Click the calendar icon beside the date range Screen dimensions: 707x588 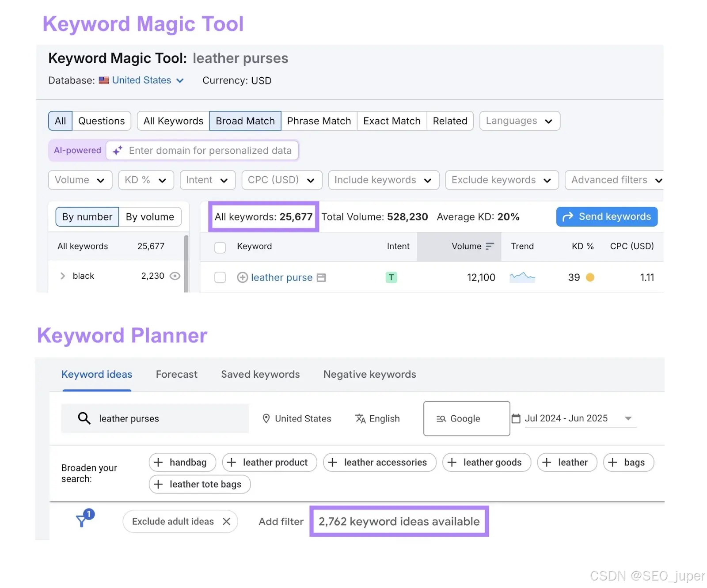pyautogui.click(x=516, y=418)
